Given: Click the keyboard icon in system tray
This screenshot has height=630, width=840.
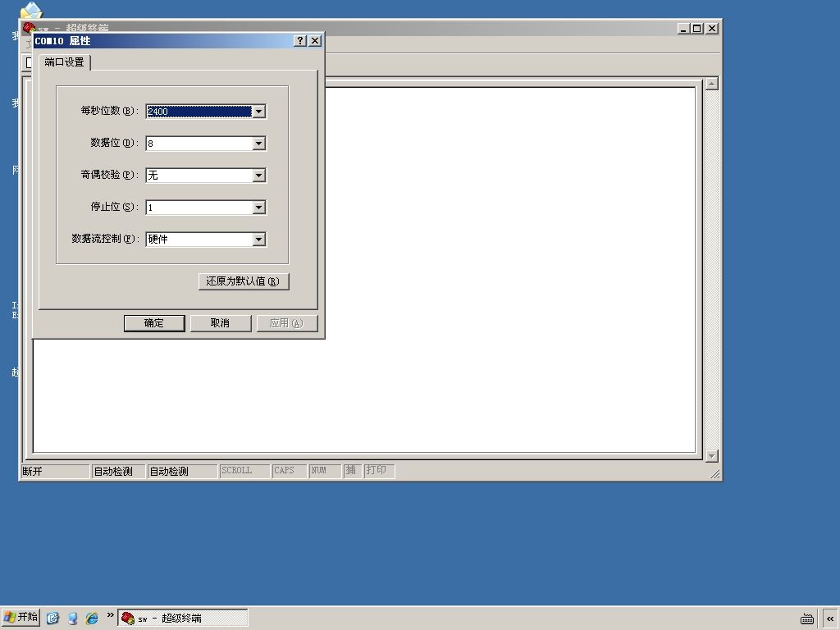Looking at the screenshot, I should [807, 619].
